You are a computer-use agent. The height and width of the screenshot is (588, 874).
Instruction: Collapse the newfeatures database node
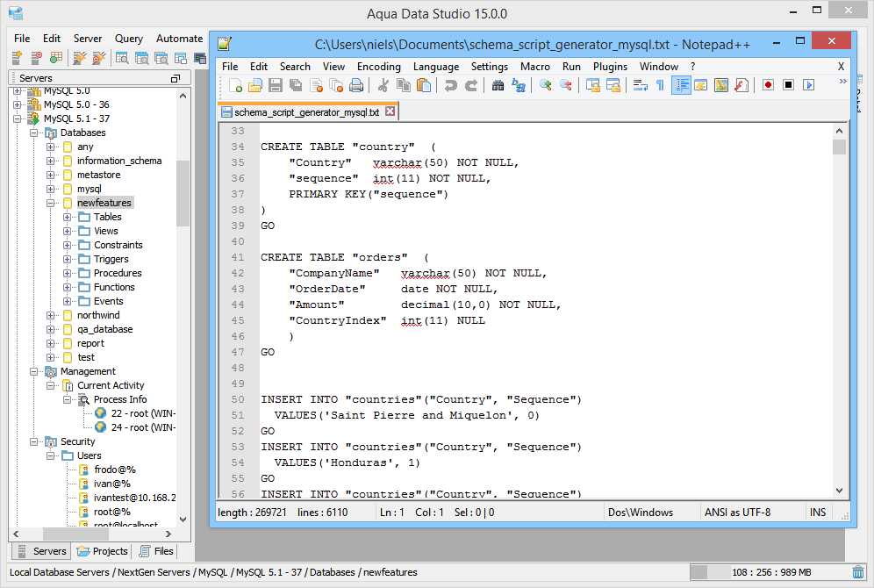[x=50, y=203]
